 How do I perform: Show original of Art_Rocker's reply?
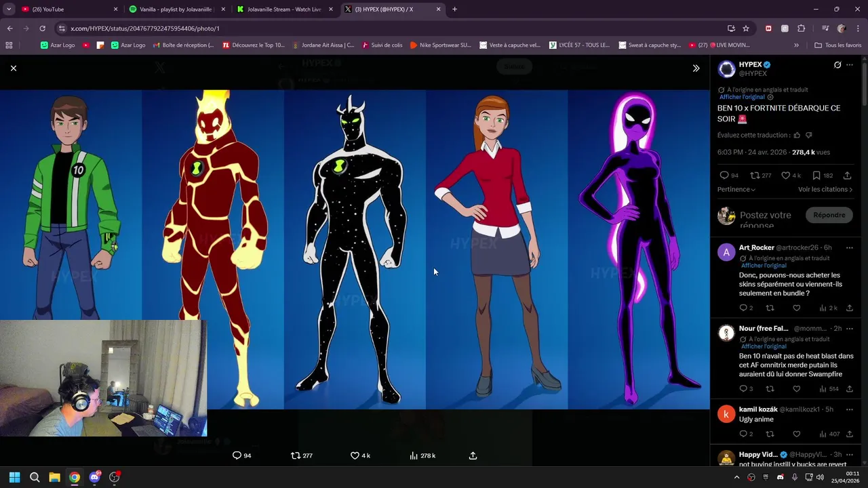pos(764,266)
